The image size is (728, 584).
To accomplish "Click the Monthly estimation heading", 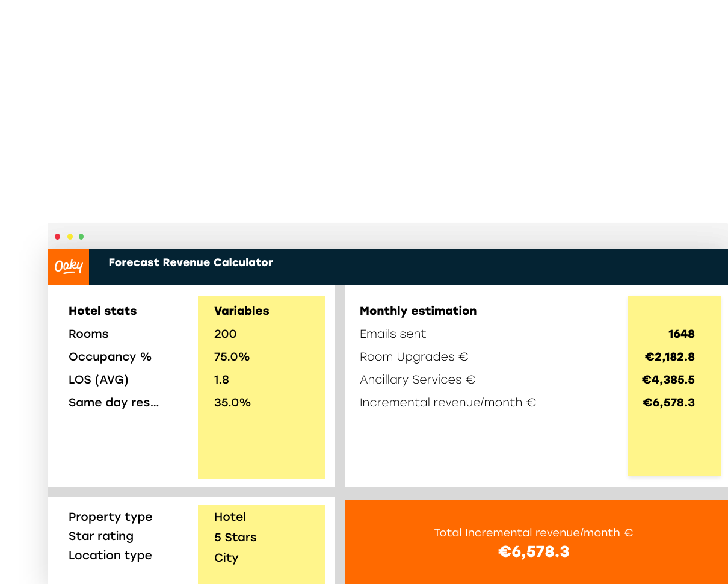I will coord(418,311).
